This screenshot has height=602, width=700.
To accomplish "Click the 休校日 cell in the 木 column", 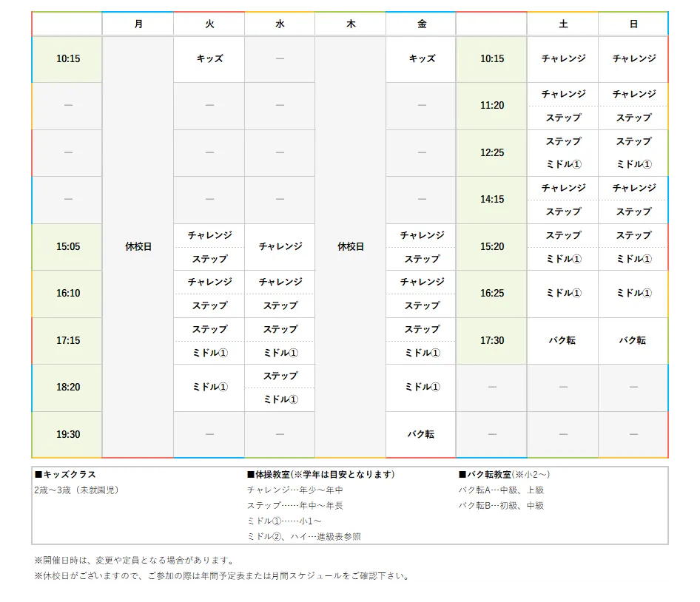I will (x=349, y=246).
